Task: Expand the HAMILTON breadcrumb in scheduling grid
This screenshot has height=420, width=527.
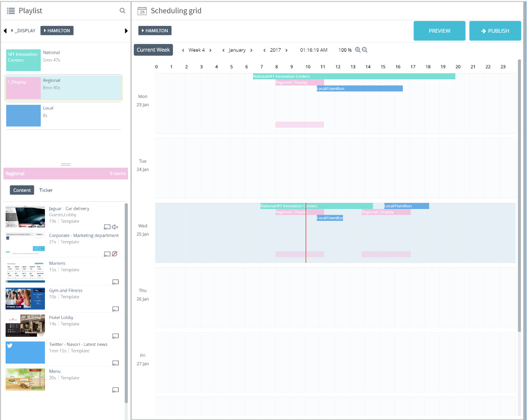Action: click(155, 31)
